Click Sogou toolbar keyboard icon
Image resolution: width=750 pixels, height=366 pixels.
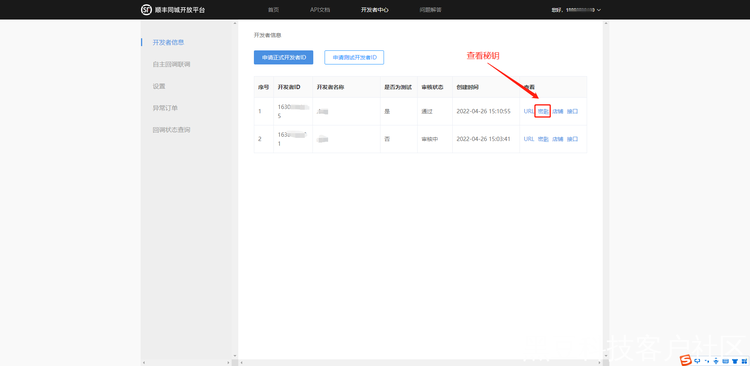point(726,361)
